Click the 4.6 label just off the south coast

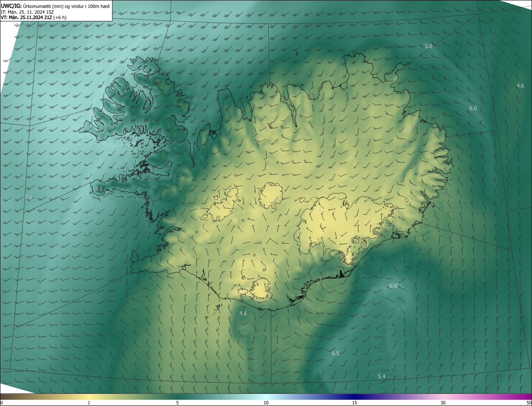pyautogui.click(x=243, y=313)
